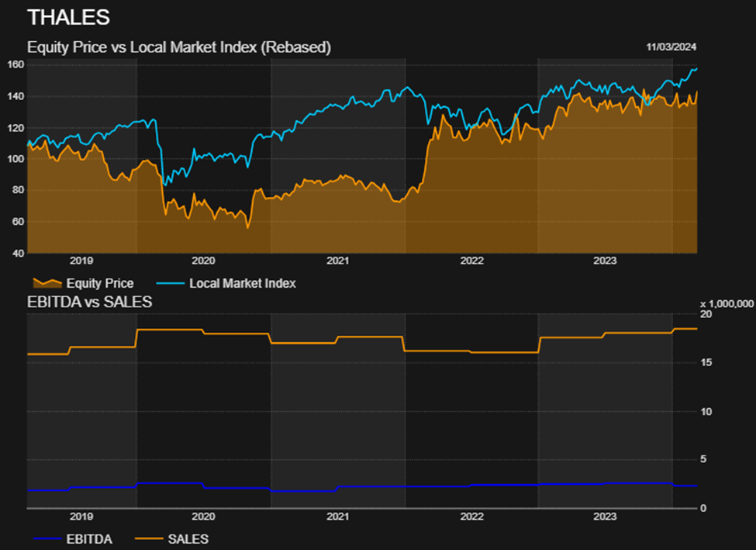Click the orange Equity Price legend swatch
The image size is (756, 550).
tap(47, 283)
